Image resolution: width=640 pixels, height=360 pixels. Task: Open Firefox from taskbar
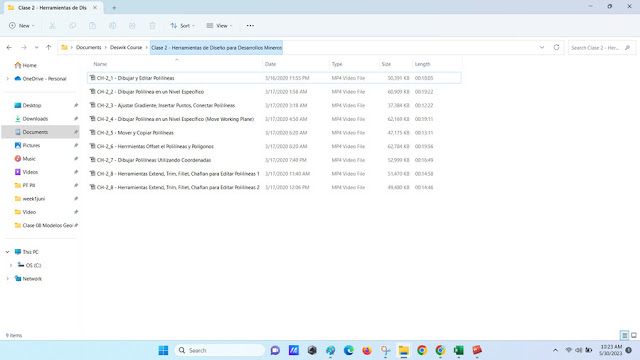pos(367,350)
